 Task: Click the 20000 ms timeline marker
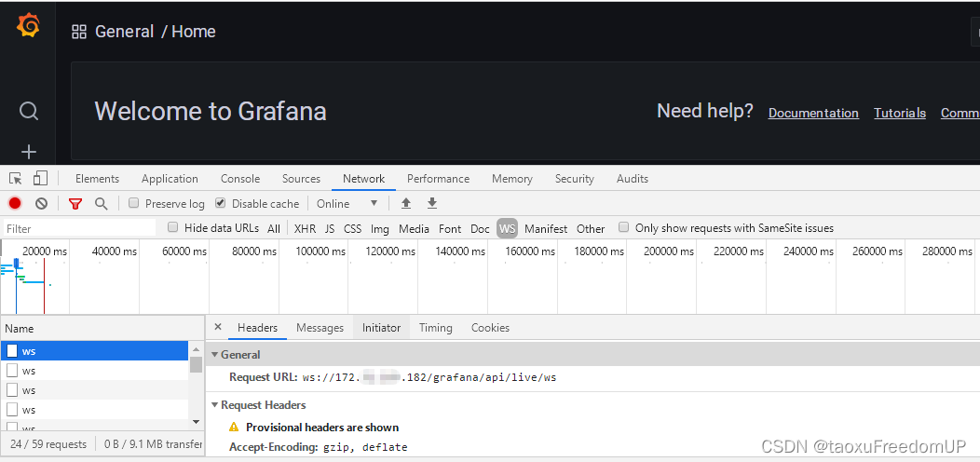(44, 251)
